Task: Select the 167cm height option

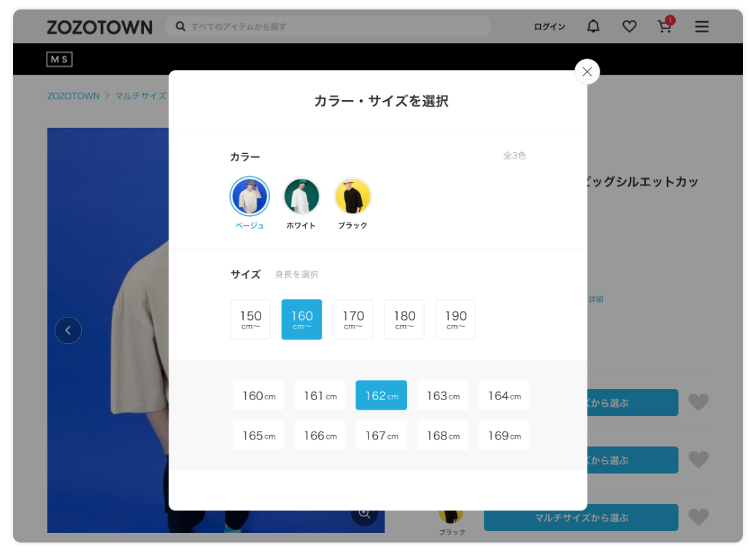Action: 382,435
